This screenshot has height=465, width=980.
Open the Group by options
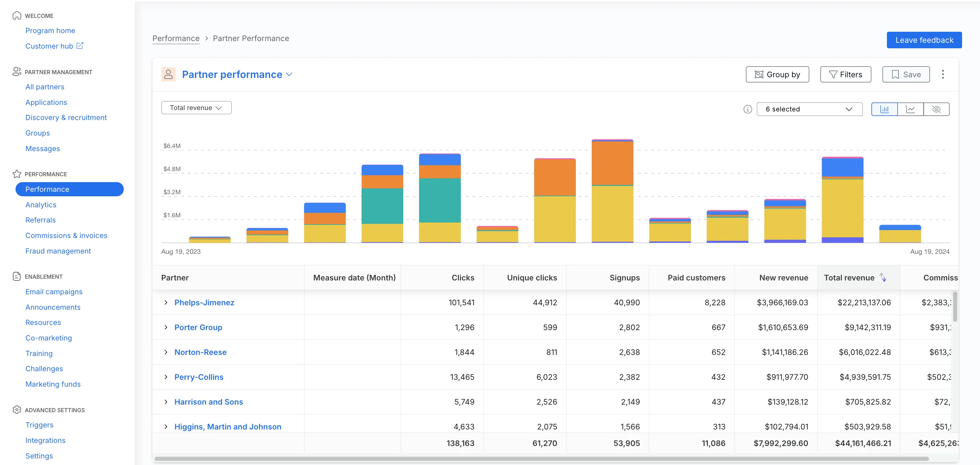point(777,74)
